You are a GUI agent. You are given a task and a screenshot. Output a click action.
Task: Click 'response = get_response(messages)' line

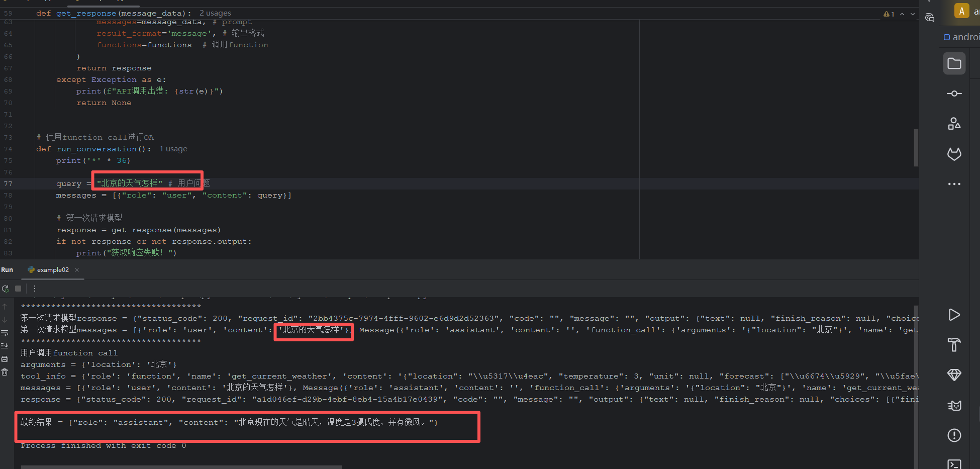click(138, 230)
